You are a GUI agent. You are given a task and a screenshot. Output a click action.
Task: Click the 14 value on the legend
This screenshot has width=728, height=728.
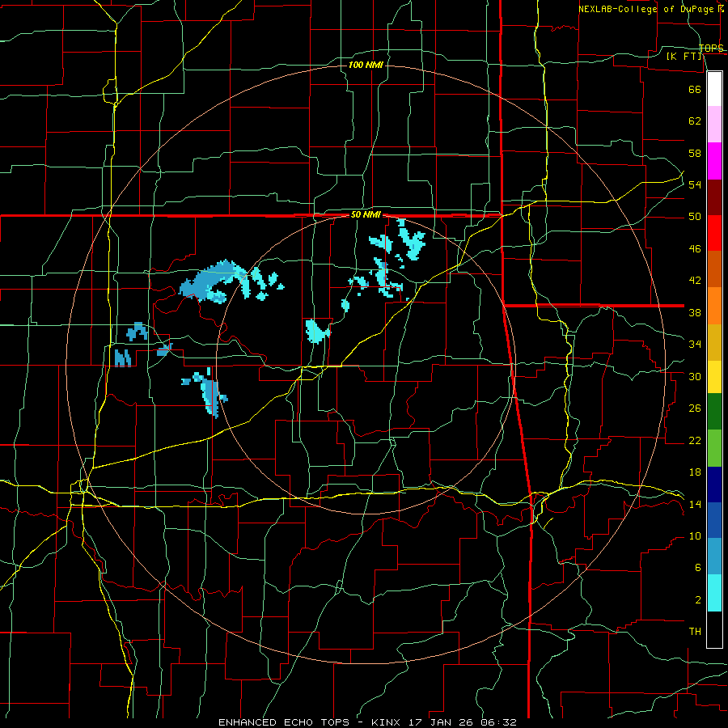coord(695,504)
